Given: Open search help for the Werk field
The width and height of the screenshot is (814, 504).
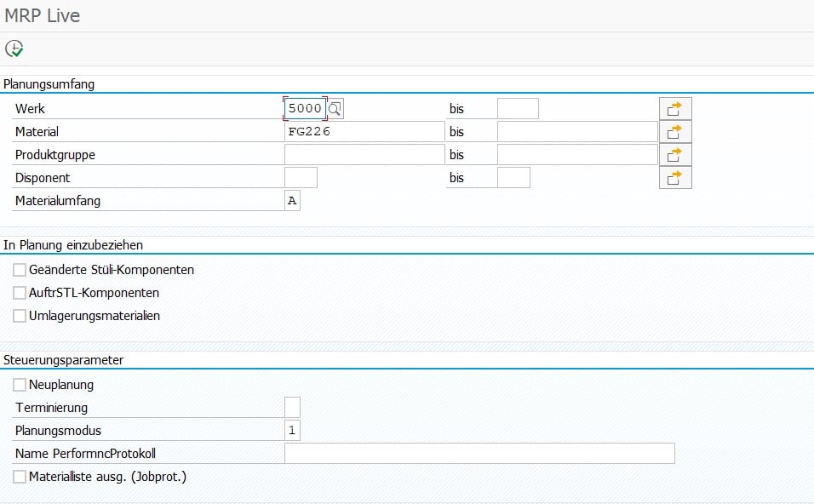Looking at the screenshot, I should coord(334,108).
